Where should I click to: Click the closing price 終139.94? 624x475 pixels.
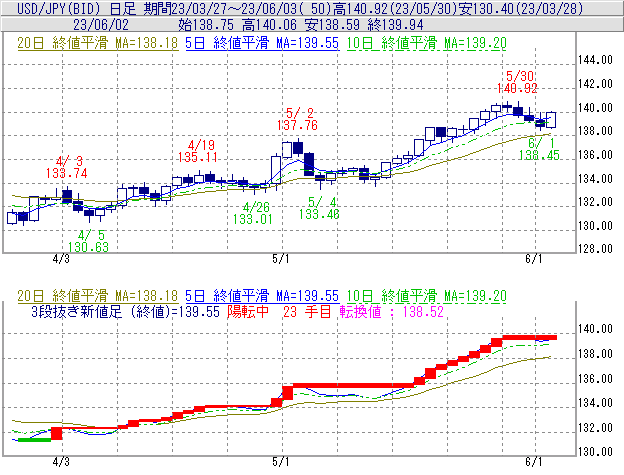pyautogui.click(x=396, y=25)
